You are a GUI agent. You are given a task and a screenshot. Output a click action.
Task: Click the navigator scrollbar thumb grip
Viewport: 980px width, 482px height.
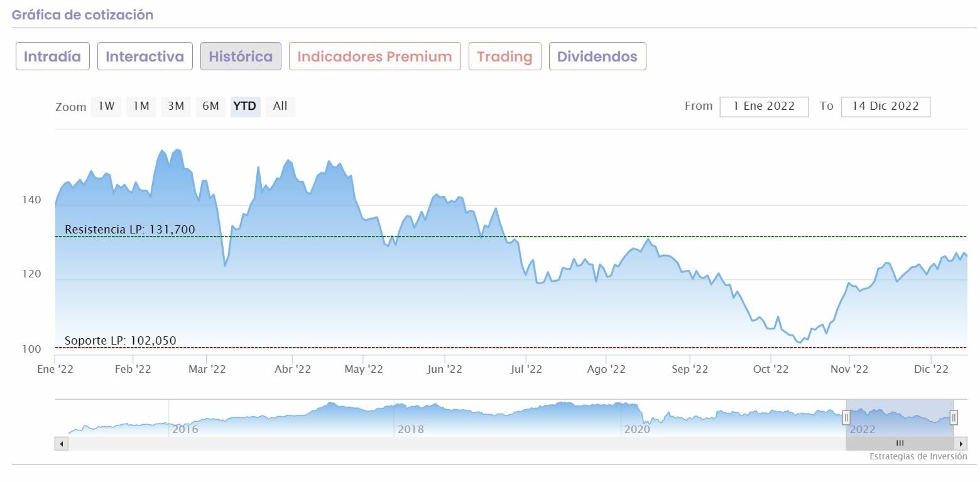click(x=900, y=444)
